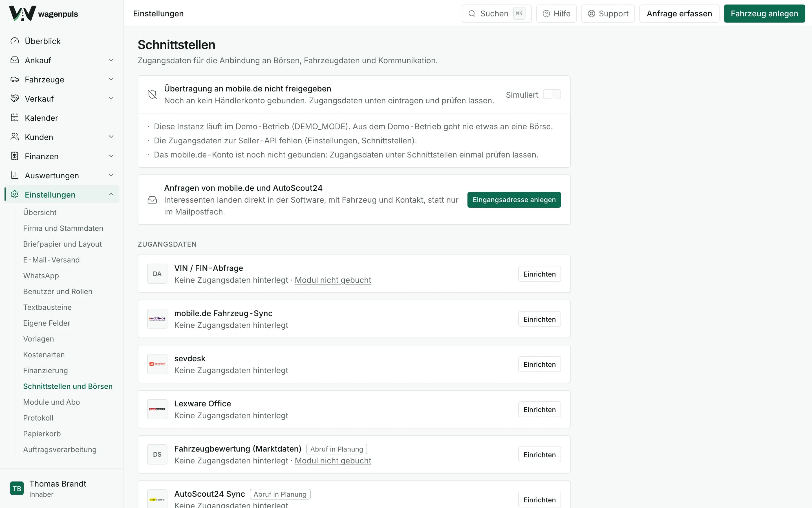The image size is (812, 508).
Task: Open Überblick via its gauge icon
Action: click(x=15, y=41)
